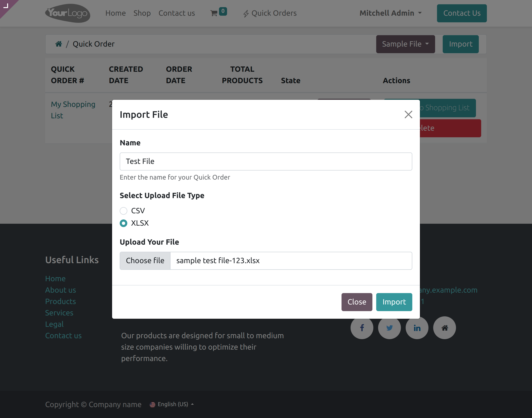The height and width of the screenshot is (418, 532).
Task: Select the CSV file type radio
Action: click(123, 211)
